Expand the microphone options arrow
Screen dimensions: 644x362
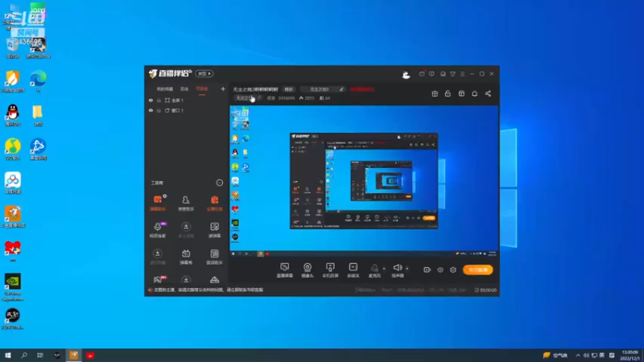tap(384, 269)
